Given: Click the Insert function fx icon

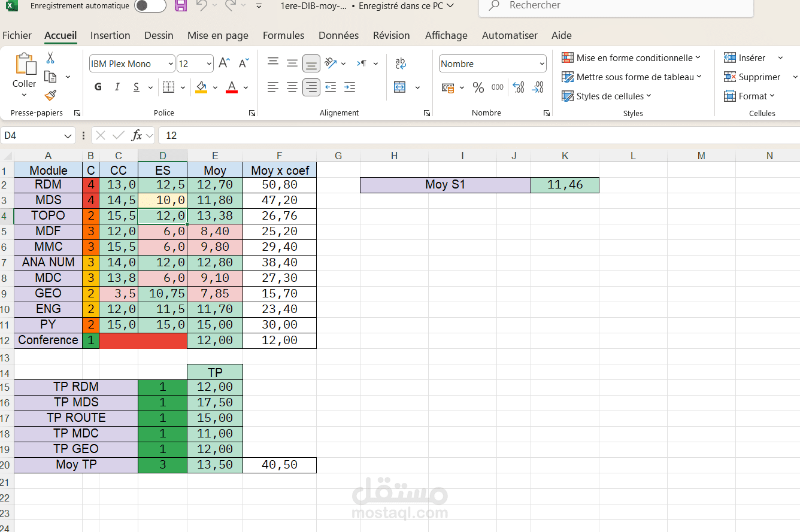Looking at the screenshot, I should click(x=137, y=135).
